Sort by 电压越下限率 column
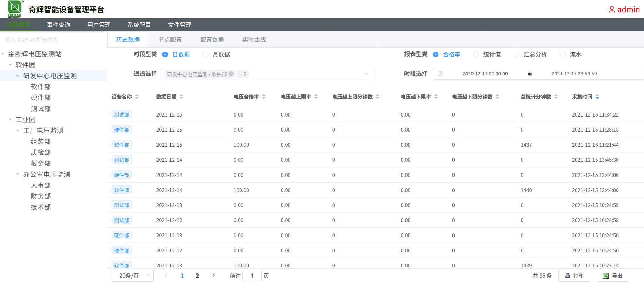 [x=436, y=97]
